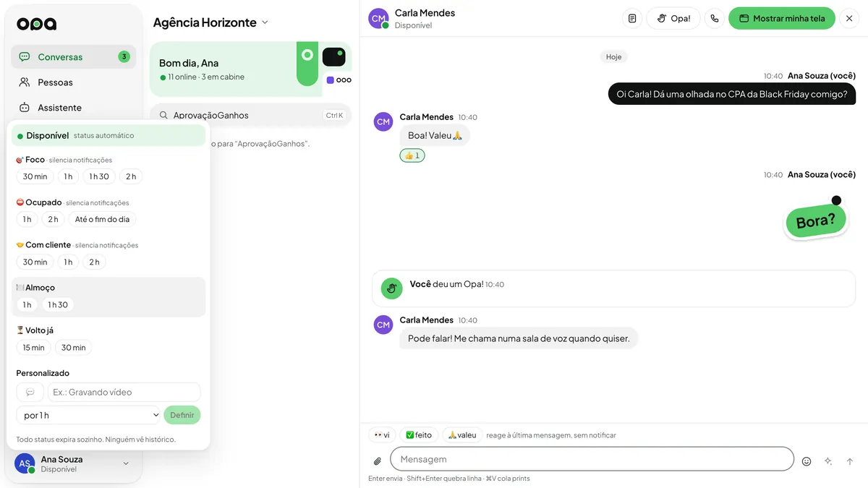Open the conversation notes icon in header
Screen dimensions: 868x488
coord(632,19)
